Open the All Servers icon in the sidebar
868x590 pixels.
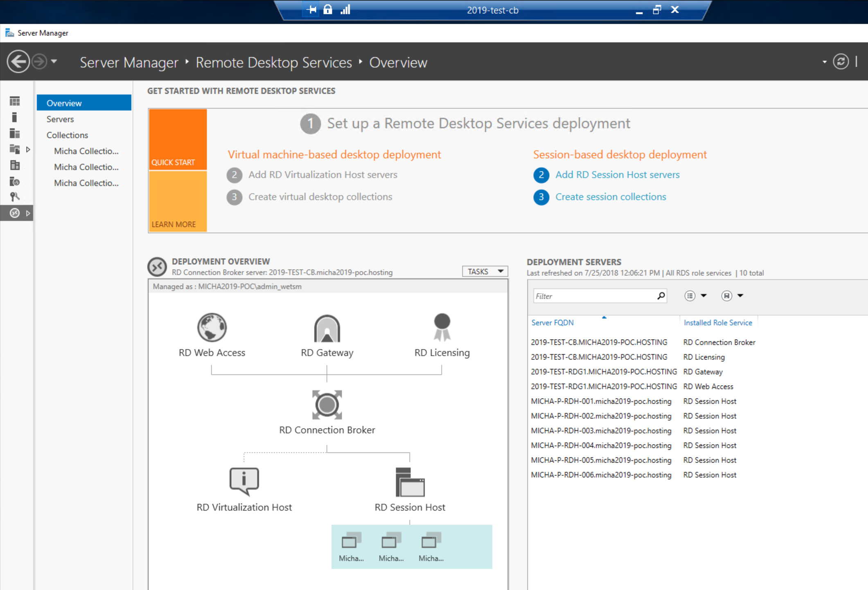15,133
